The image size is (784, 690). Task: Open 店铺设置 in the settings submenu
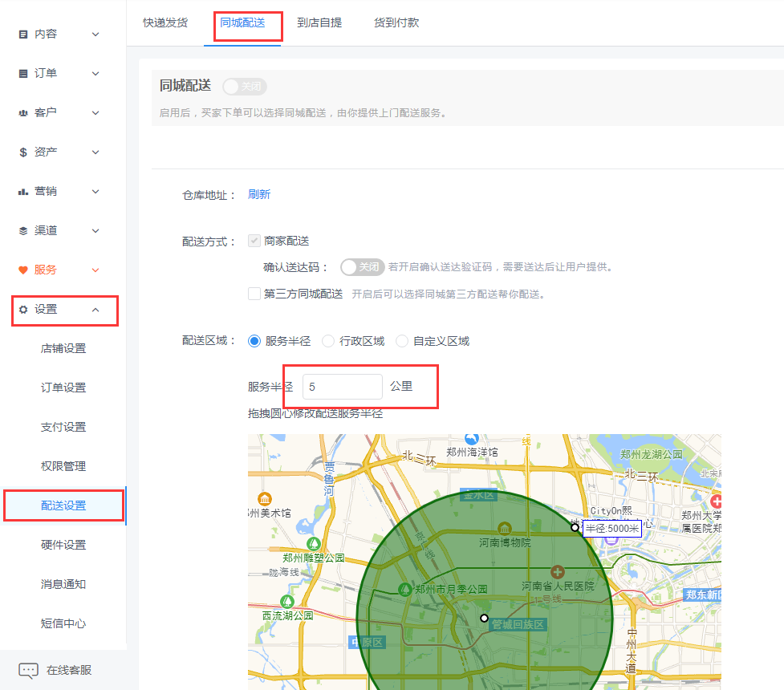(63, 349)
